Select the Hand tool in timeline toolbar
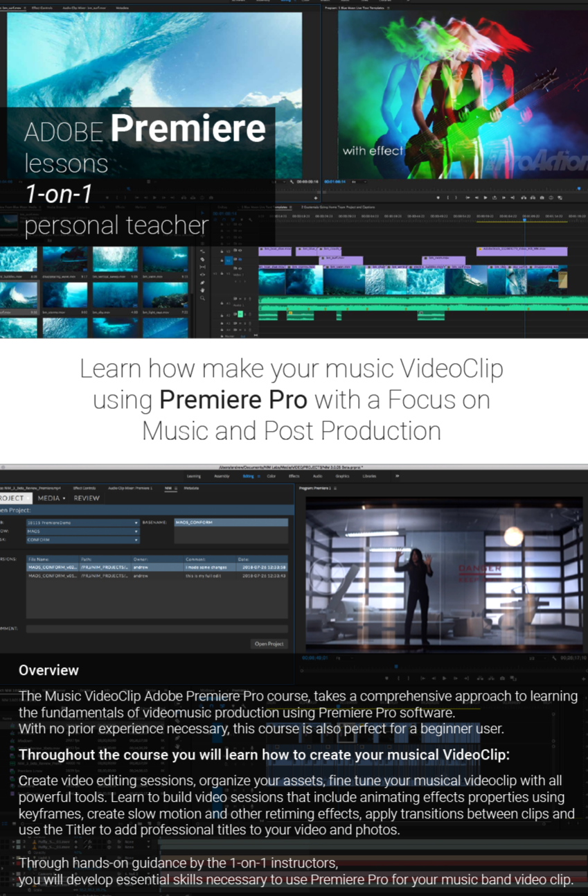The width and height of the screenshot is (588, 896). pos(202,290)
